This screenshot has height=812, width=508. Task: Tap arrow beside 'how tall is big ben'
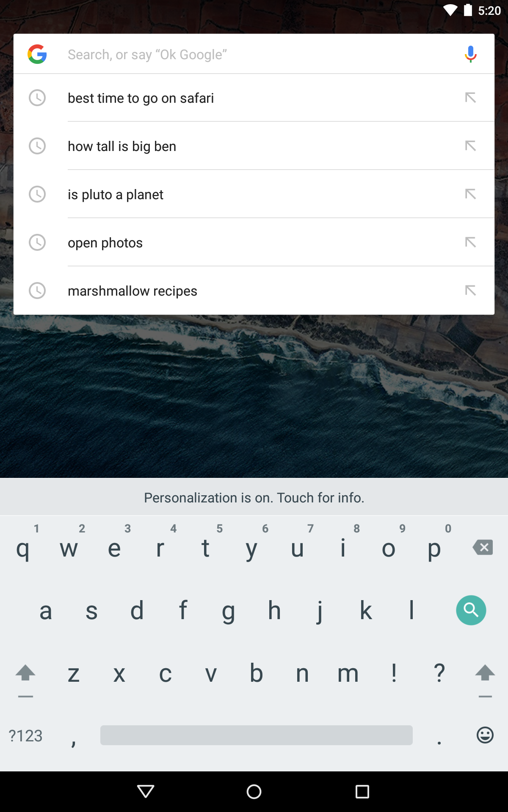(470, 146)
